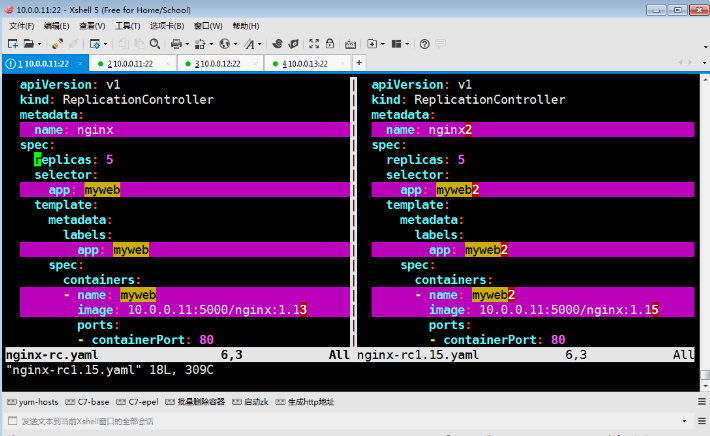710x436 pixels.
Task: Click "nginx-rc1.15.yaml" in the right status line
Action: [417, 355]
